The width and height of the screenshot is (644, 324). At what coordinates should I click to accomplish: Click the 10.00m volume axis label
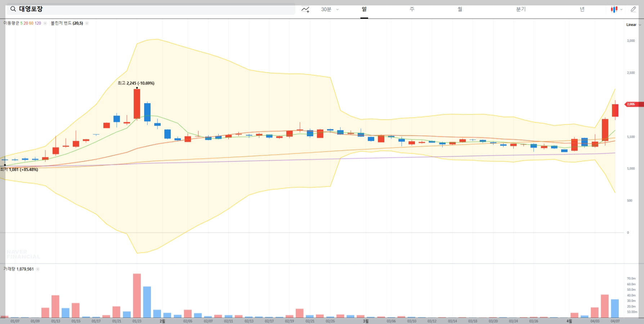(x=632, y=312)
